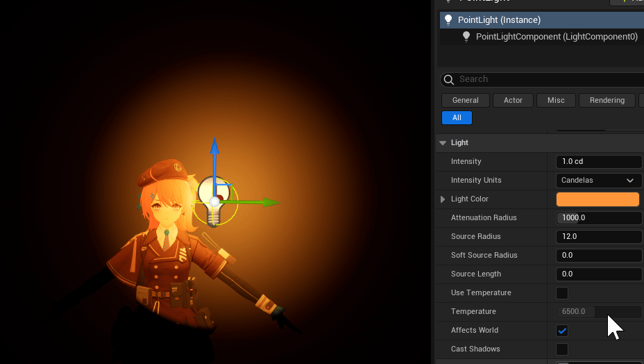The image size is (644, 364).
Task: Open the Intensity Units dropdown
Action: click(x=598, y=180)
